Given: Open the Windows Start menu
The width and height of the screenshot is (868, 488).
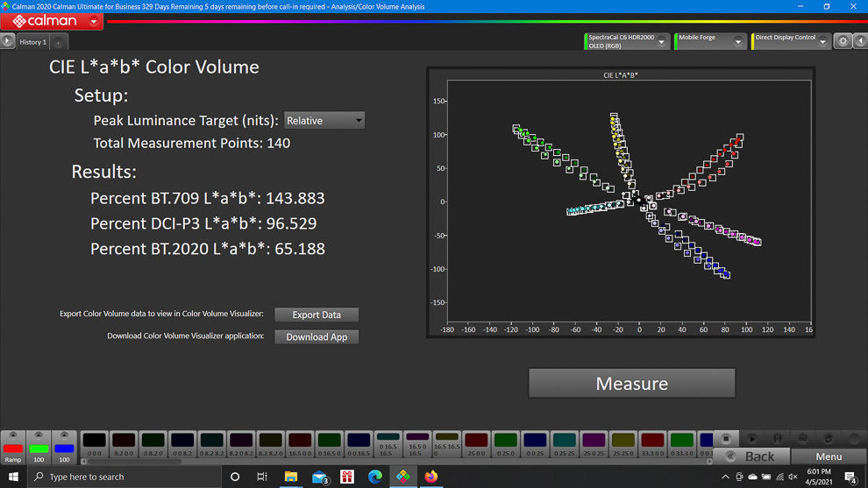Looking at the screenshot, I should pyautogui.click(x=13, y=477).
